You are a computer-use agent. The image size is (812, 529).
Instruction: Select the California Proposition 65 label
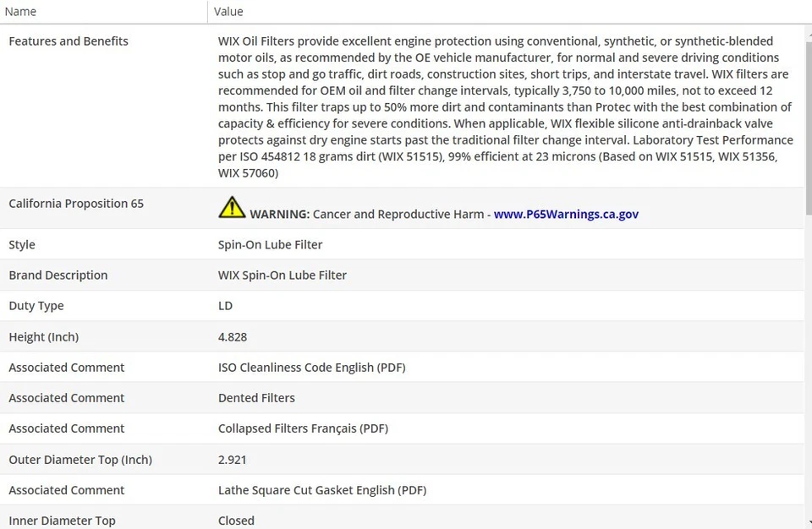pos(76,204)
